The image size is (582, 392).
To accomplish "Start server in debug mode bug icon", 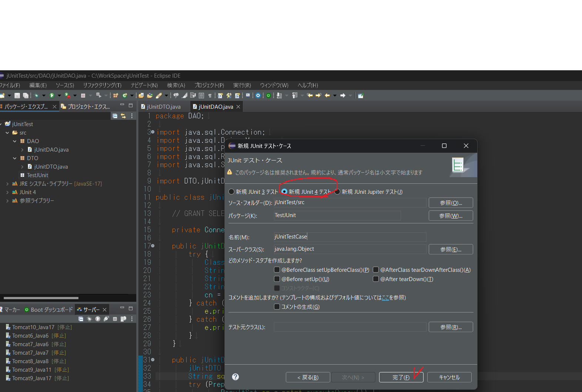I will coord(89,319).
